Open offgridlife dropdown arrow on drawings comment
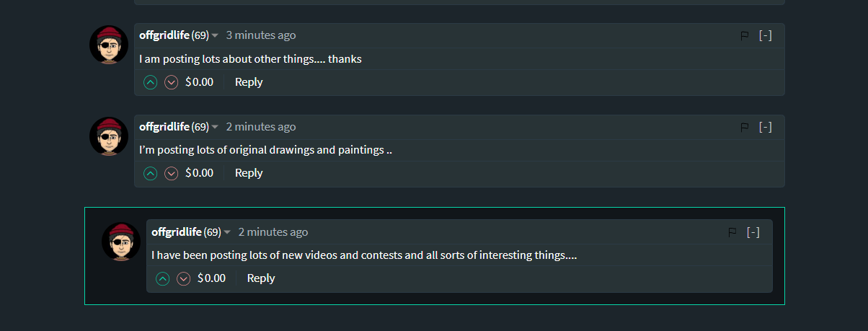Screen dimensions: 868x331 (x=215, y=128)
